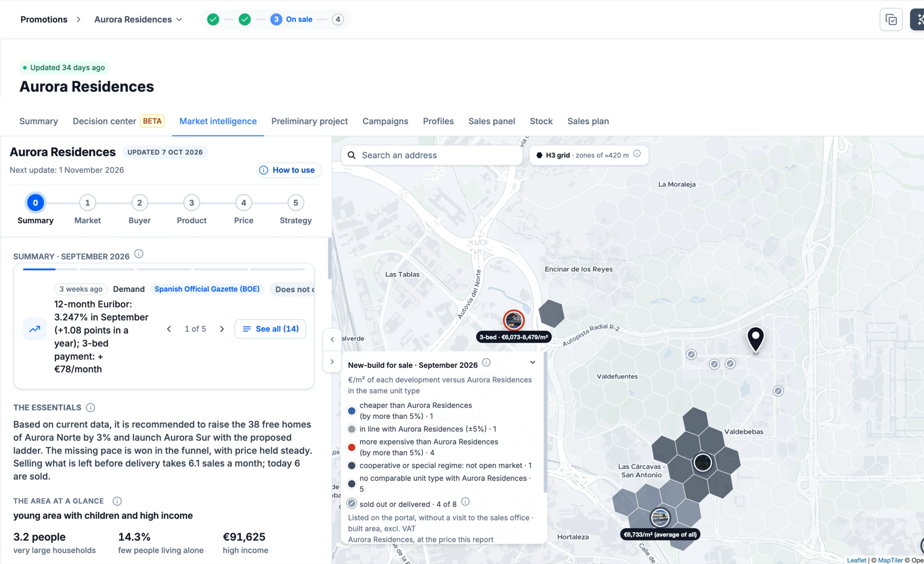Click step 4 circle in promotion progress
Image resolution: width=924 pixels, height=564 pixels.
click(338, 19)
